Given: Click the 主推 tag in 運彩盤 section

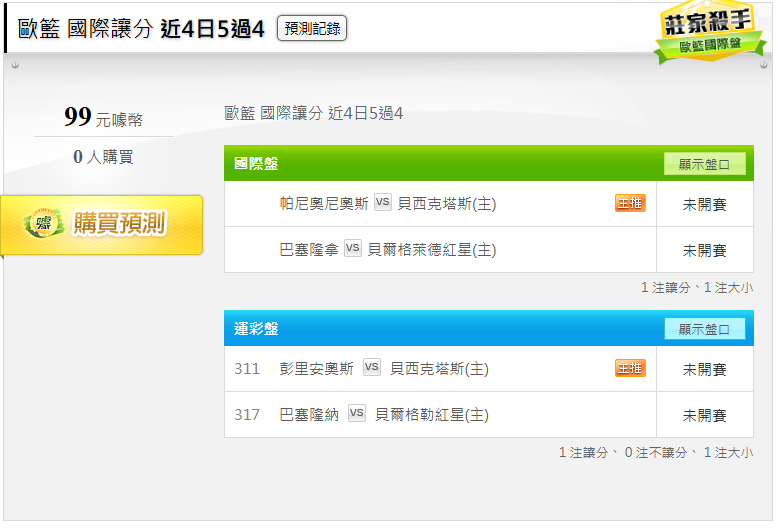Looking at the screenshot, I should coord(630,368).
